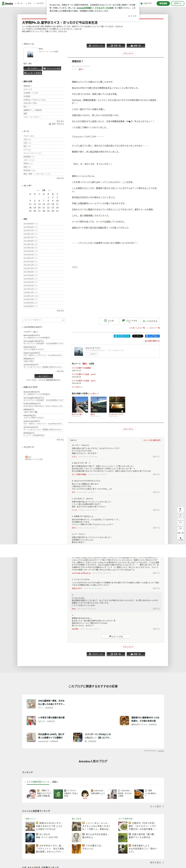Image resolution: width=186 pixels, height=868 pixels.
Task: Click the bottom ブログトップ button
Action: click(x=96, y=654)
